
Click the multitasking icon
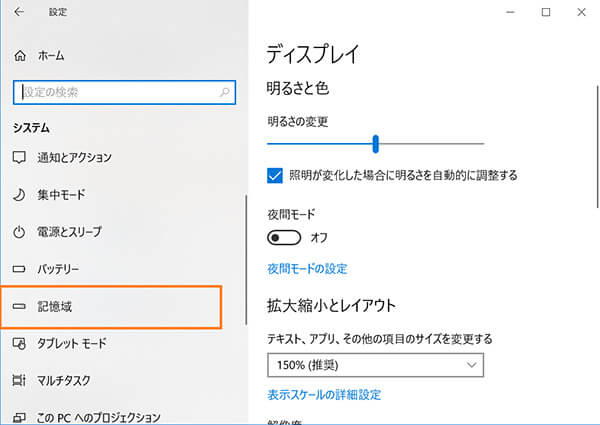point(18,381)
